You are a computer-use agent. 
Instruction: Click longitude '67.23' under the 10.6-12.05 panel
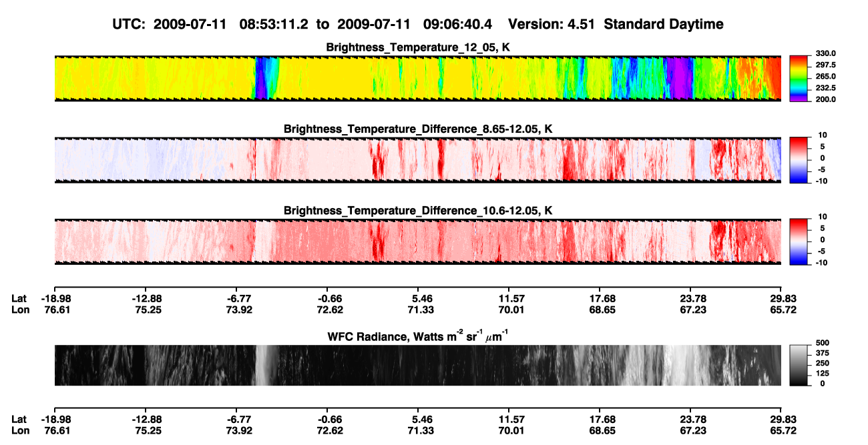coord(694,310)
